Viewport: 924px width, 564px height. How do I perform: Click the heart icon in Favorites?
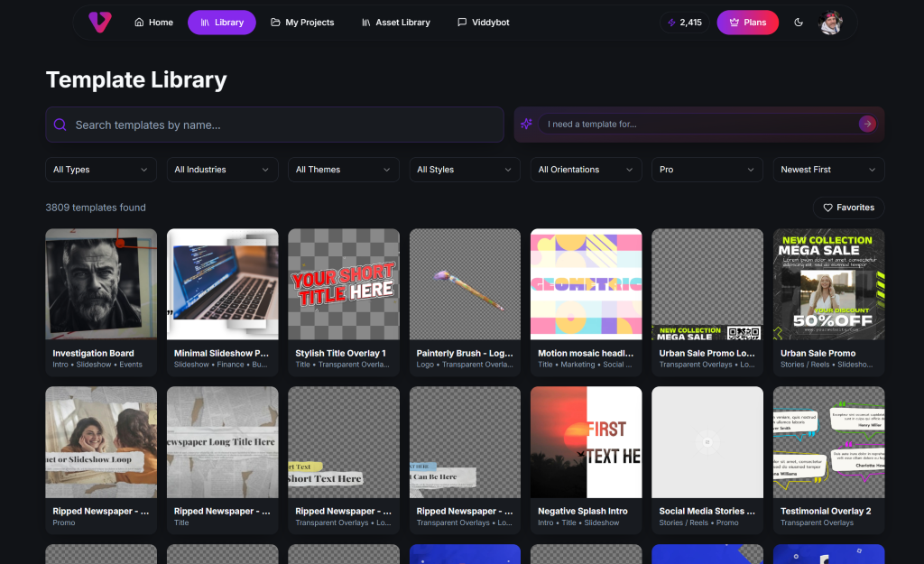click(x=827, y=208)
